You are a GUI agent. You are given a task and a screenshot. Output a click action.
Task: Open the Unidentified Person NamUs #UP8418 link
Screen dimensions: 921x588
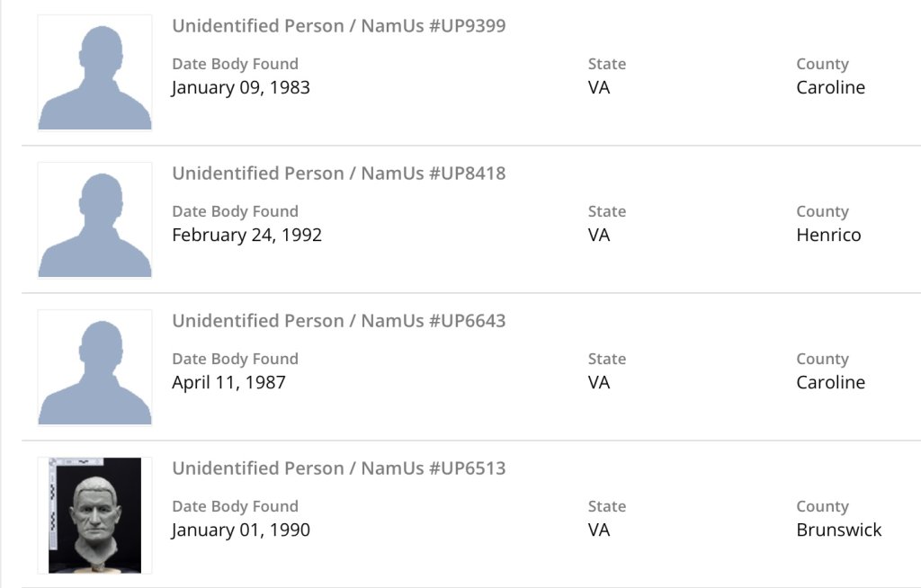point(339,174)
